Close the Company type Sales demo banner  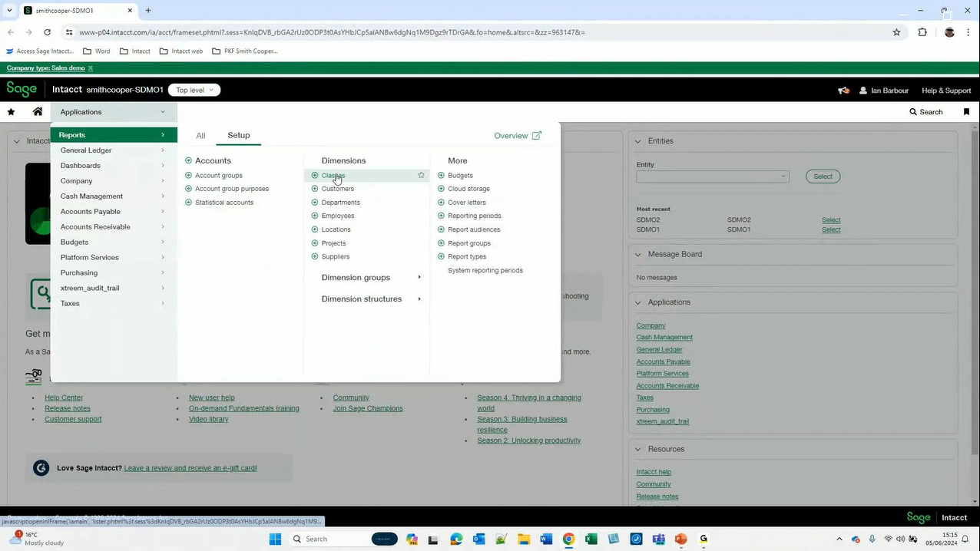click(x=91, y=68)
